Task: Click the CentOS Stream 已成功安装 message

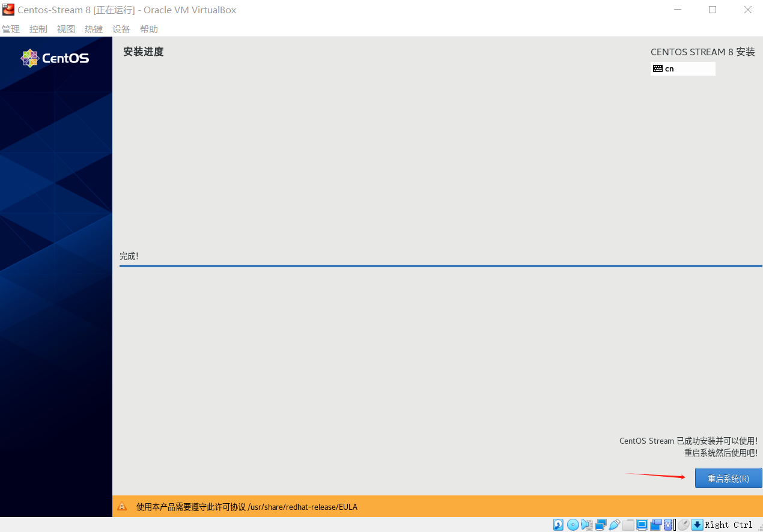Action: 689,441
